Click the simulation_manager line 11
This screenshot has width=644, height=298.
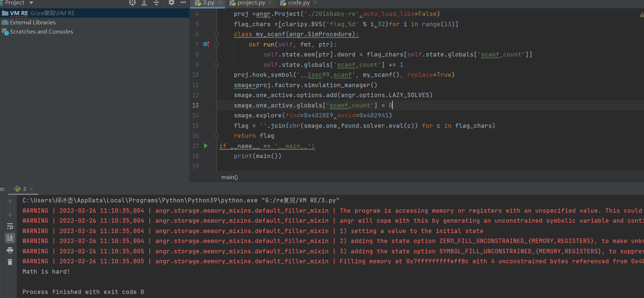pyautogui.click(x=305, y=85)
